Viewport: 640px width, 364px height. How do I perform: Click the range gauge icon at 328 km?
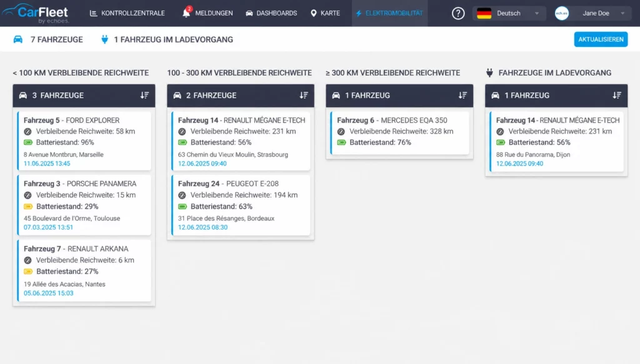341,132
